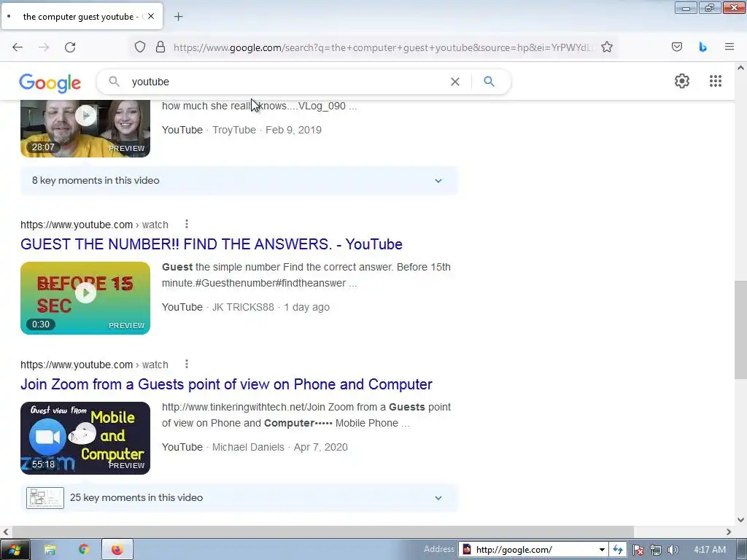Viewport: 747px width, 560px height.
Task: Click the scroll right arrow
Action: 729,532
